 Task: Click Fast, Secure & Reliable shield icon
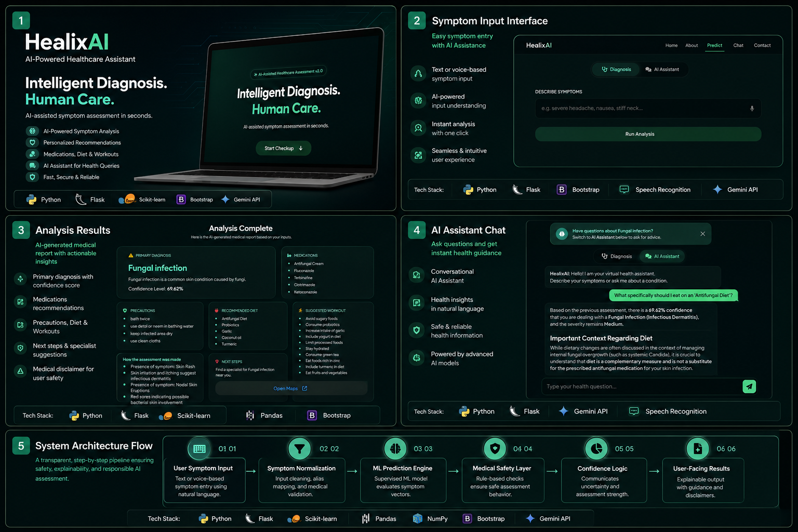click(x=32, y=177)
